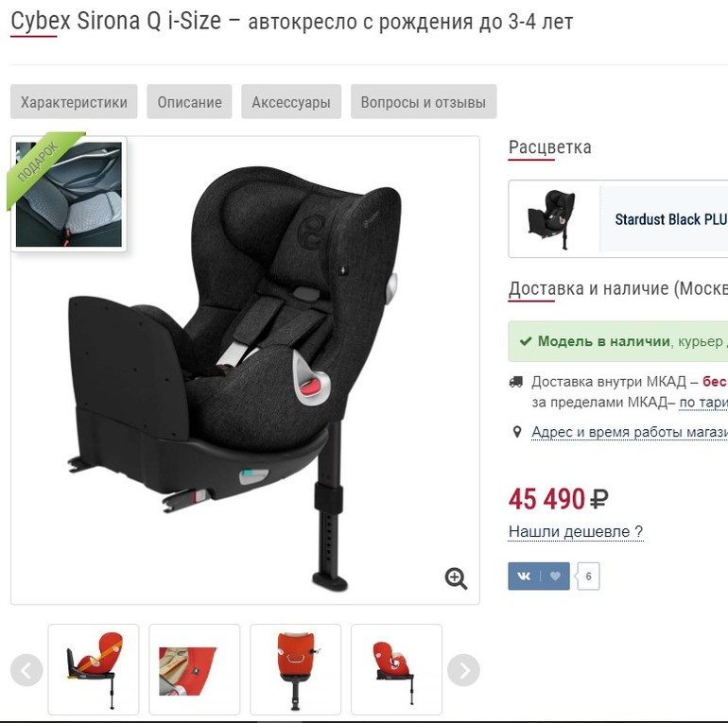Viewport: 728px width, 723px height.
Task: Advance thumbnails with right arrow button
Action: point(463,670)
